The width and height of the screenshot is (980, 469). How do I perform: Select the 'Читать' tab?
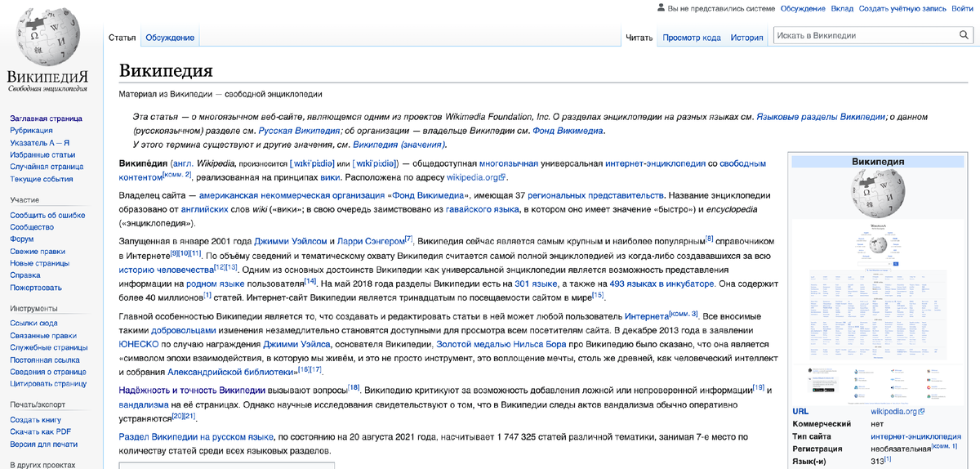click(639, 38)
